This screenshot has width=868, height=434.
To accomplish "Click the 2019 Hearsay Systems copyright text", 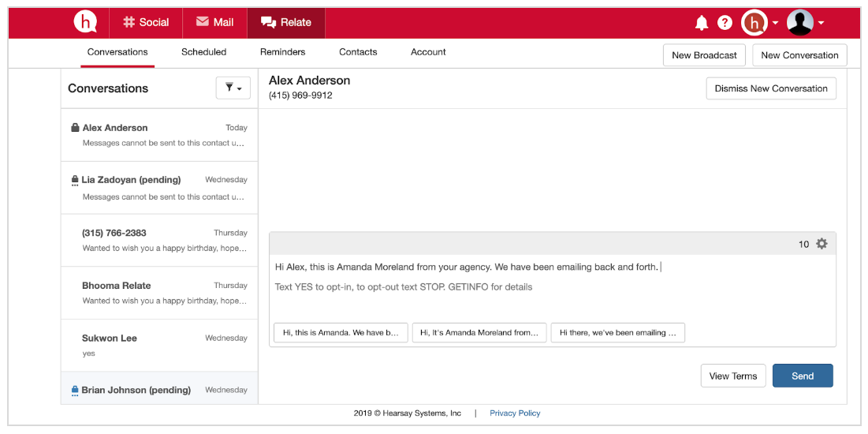I will tap(408, 413).
